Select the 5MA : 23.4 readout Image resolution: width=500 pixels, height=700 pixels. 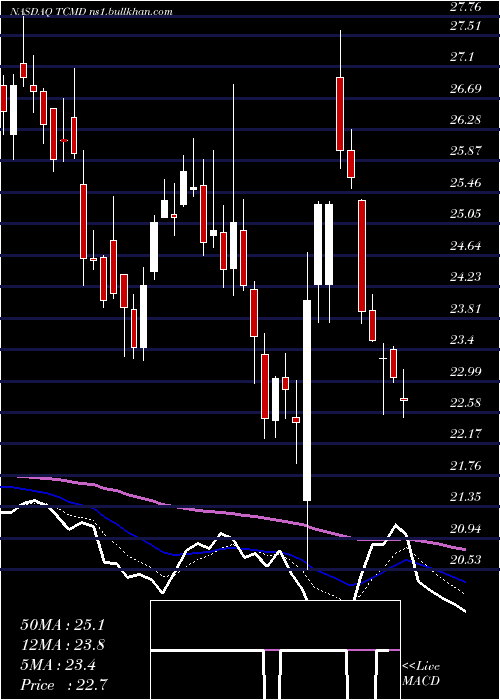pos(58,664)
